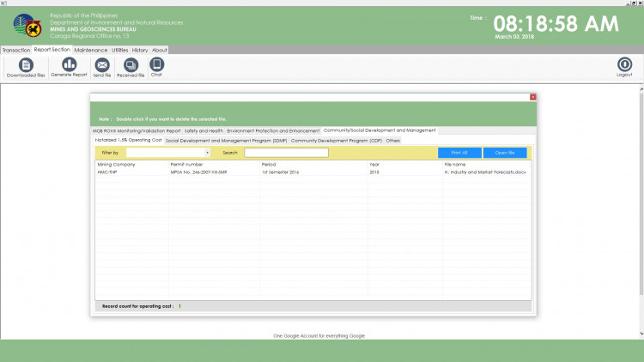The image size is (644, 362).
Task: Switch to the Transaction menu tab
Action: pyautogui.click(x=16, y=50)
